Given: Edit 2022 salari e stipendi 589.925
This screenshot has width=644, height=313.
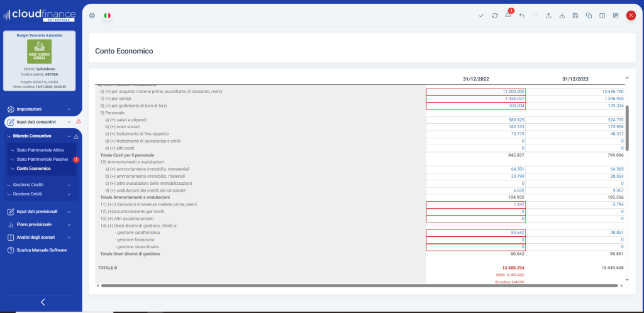Looking at the screenshot, I should pos(475,120).
